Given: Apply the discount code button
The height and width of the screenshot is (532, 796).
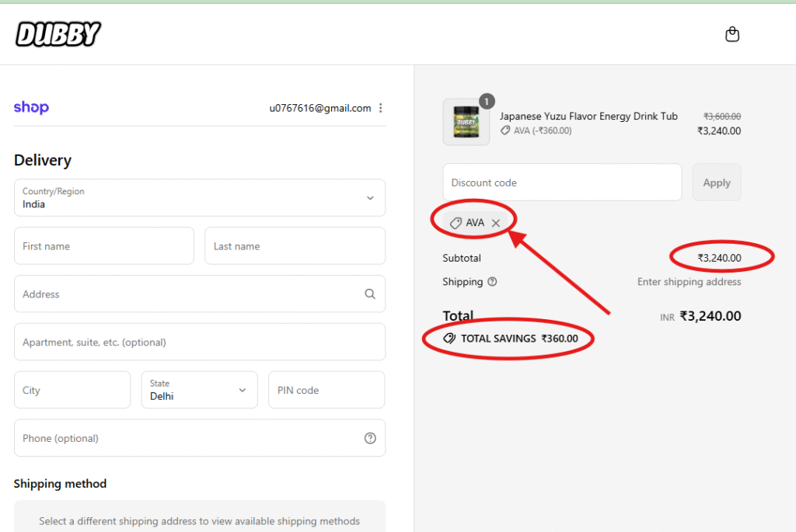Looking at the screenshot, I should [x=717, y=183].
